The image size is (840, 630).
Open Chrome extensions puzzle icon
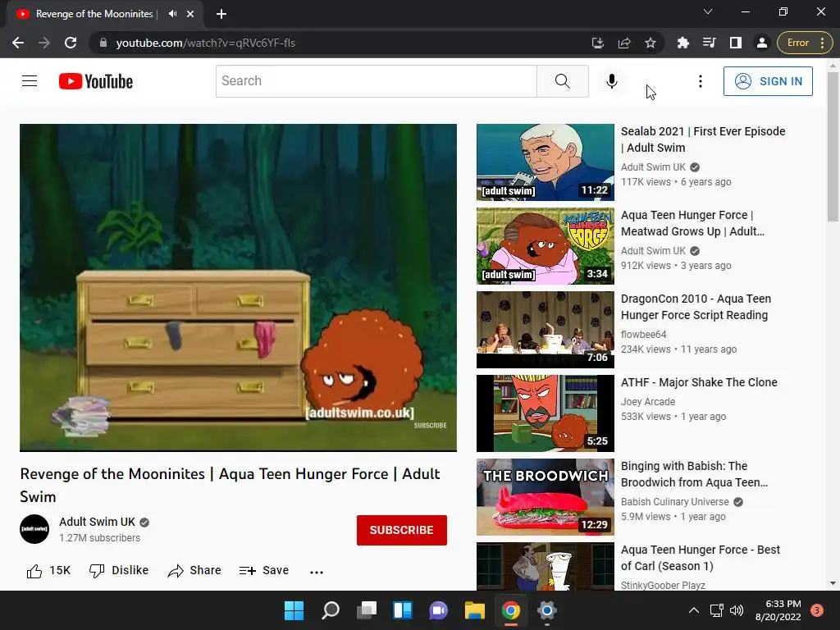tap(683, 43)
